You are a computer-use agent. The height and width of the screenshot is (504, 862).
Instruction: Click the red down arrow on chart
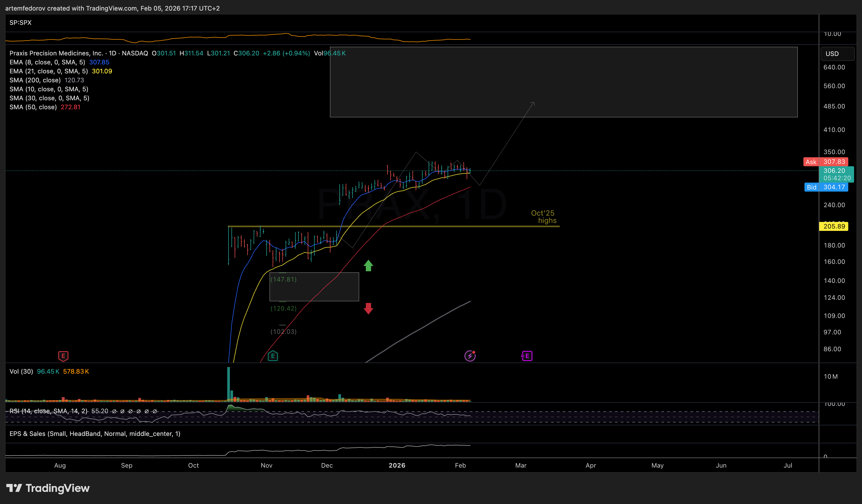point(368,308)
